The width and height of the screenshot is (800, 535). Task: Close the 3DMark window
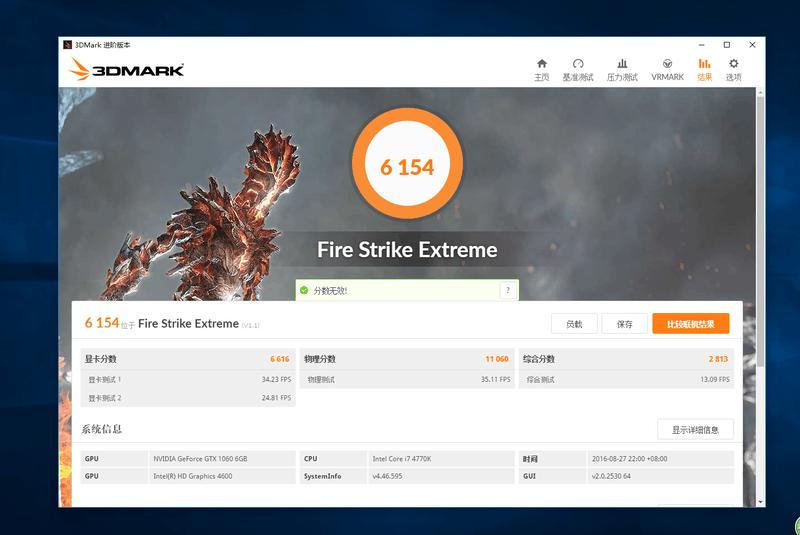pyautogui.click(x=752, y=45)
